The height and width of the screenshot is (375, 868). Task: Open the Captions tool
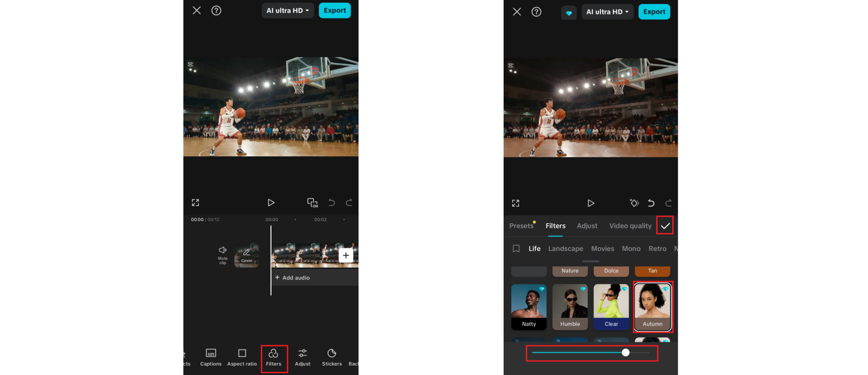click(211, 357)
